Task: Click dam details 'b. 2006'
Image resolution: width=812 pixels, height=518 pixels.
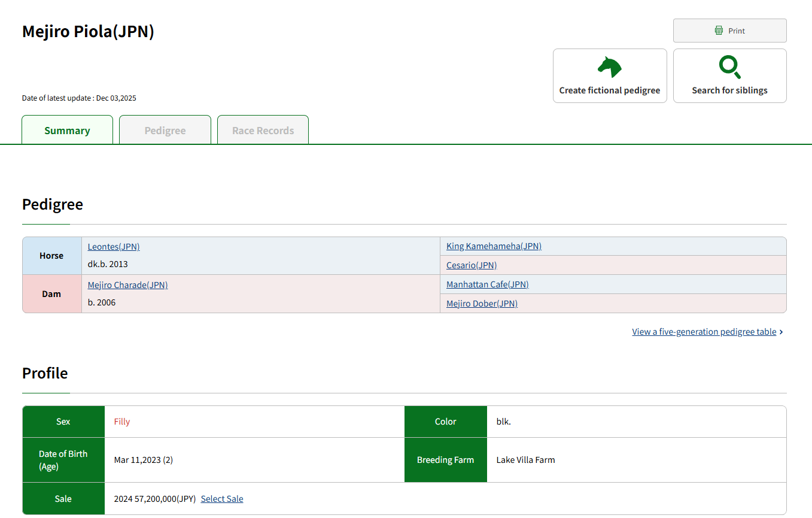Action: [x=102, y=302]
